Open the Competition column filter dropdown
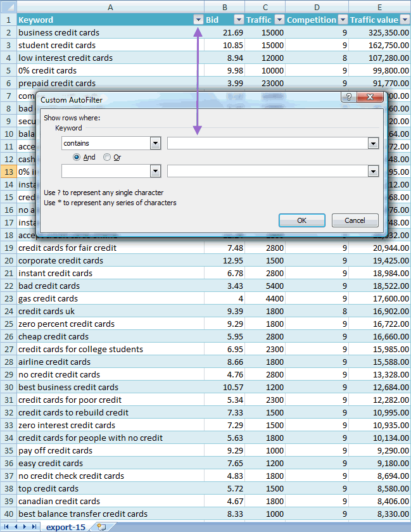The width and height of the screenshot is (411, 532). click(343, 20)
